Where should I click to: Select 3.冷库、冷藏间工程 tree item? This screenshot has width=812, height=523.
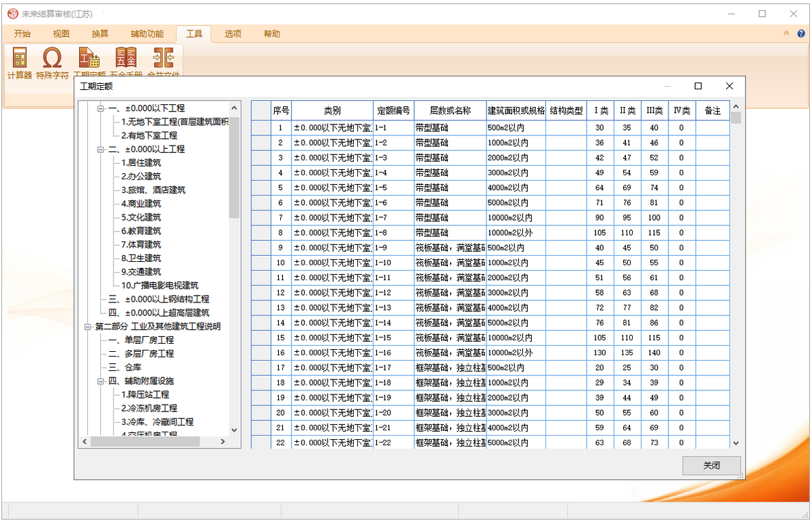coord(157,422)
